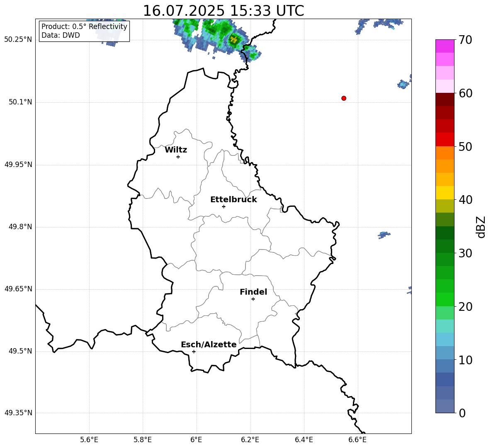Click the 49.35°N latitude tick label
Screen dimensions: 491x448
[x=18, y=413]
